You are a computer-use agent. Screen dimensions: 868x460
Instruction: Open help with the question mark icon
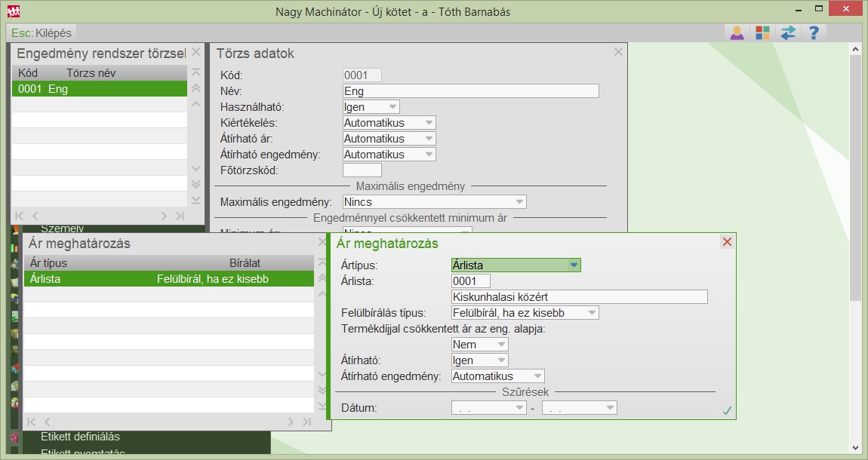coord(813,33)
